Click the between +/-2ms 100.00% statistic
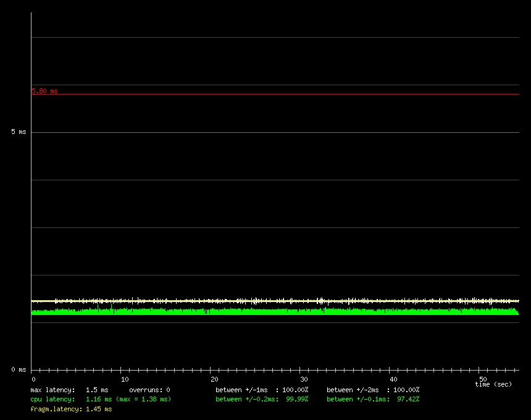Image resolution: width=531 pixels, height=420 pixels. [x=372, y=390]
